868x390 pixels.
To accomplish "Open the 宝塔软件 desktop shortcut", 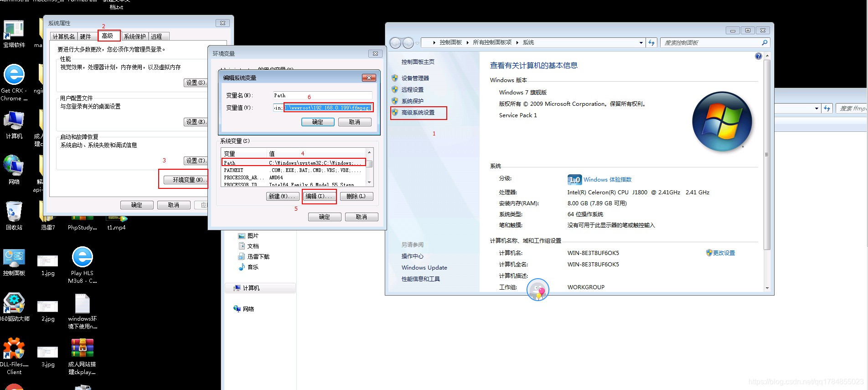I will coord(14,34).
